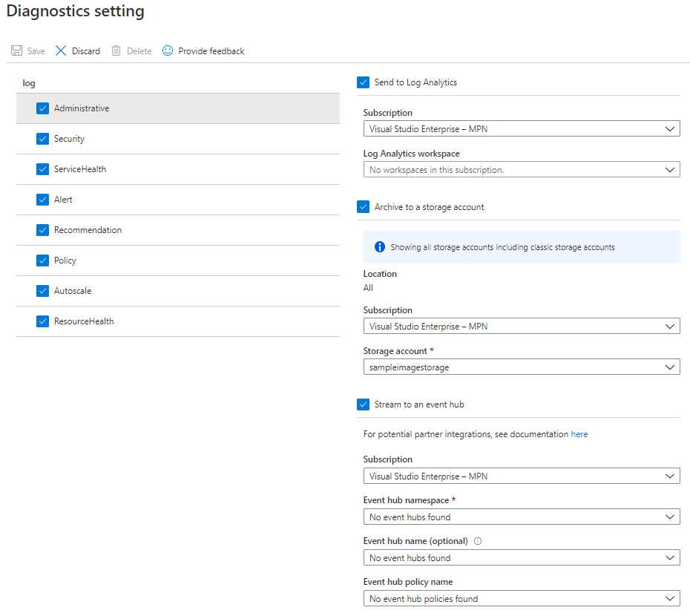Viewport: 690px width, 616px height.
Task: Uncheck Send to Log Analytics
Action: 363,82
